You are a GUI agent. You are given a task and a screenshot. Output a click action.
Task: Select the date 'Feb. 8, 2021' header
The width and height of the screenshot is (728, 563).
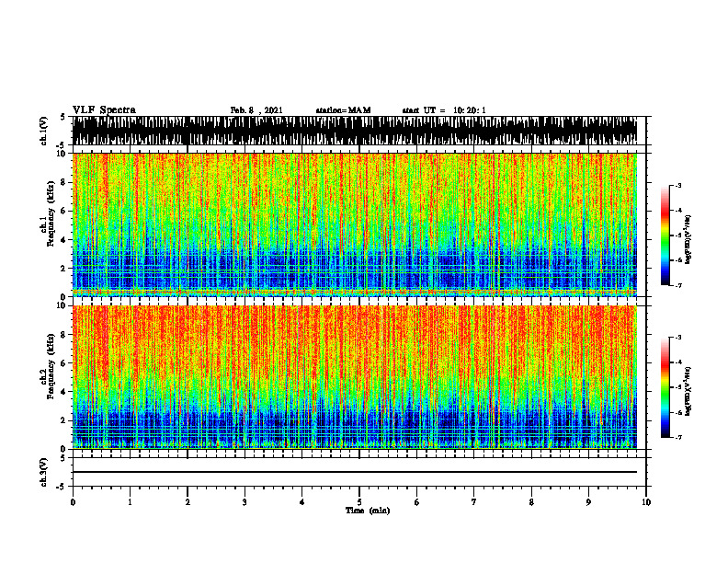[x=256, y=110]
